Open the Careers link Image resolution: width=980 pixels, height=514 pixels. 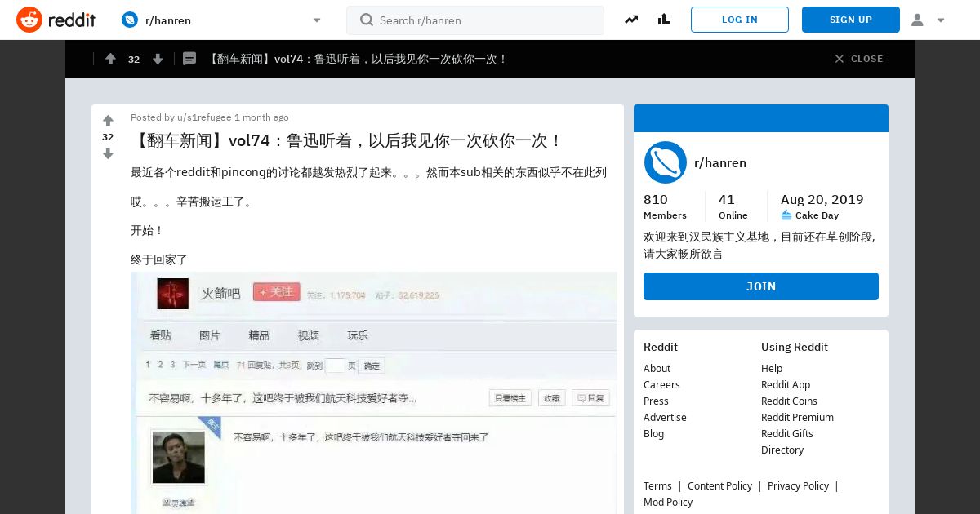[661, 384]
